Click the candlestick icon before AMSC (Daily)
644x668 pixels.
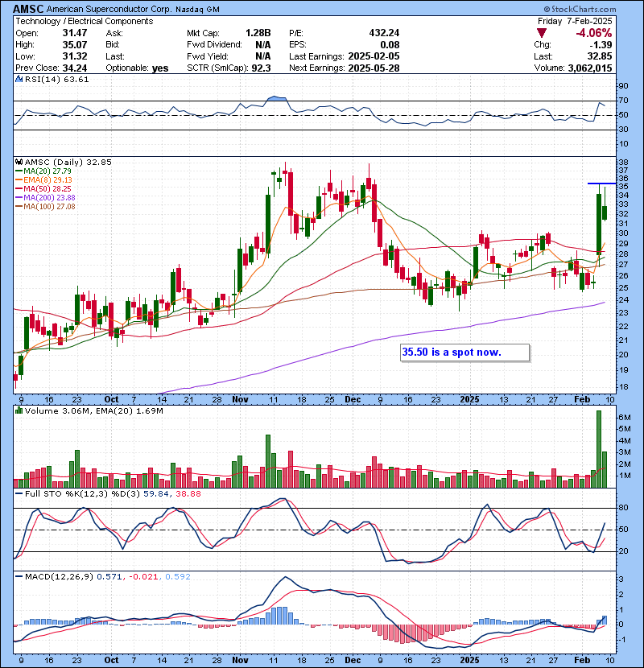19,162
